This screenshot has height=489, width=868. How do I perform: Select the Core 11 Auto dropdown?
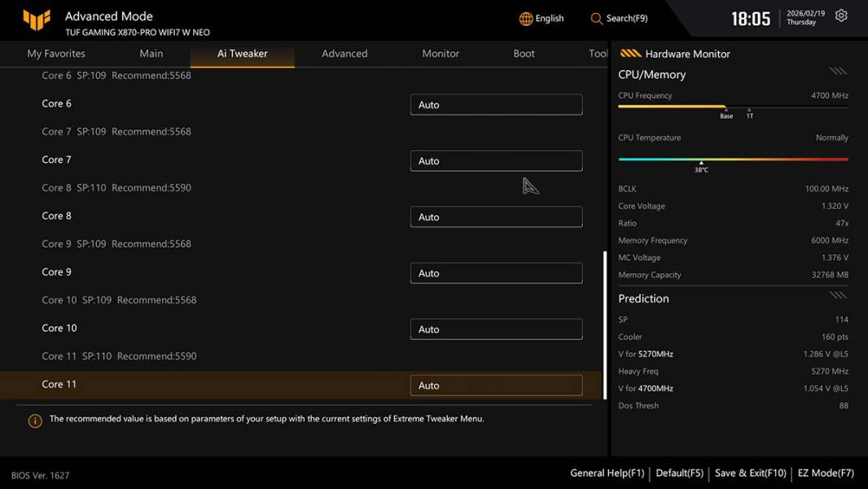click(x=496, y=385)
